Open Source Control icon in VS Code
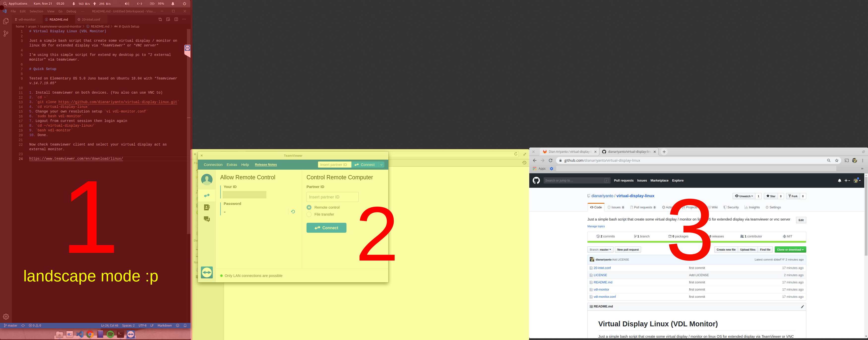Screen dimensions: 868x340 pyautogui.click(x=6, y=33)
